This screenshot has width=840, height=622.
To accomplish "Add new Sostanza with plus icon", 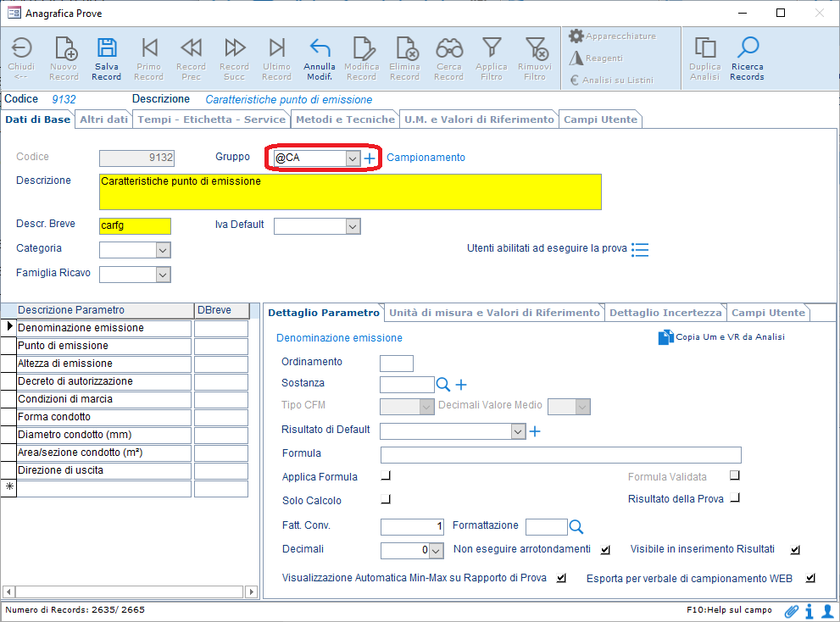I will (x=461, y=384).
